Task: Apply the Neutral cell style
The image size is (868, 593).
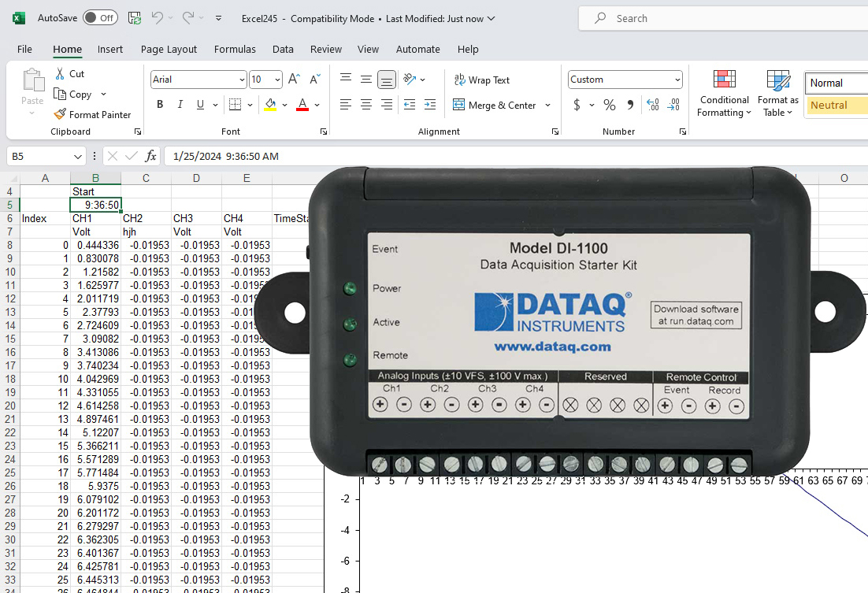Action: pos(837,106)
